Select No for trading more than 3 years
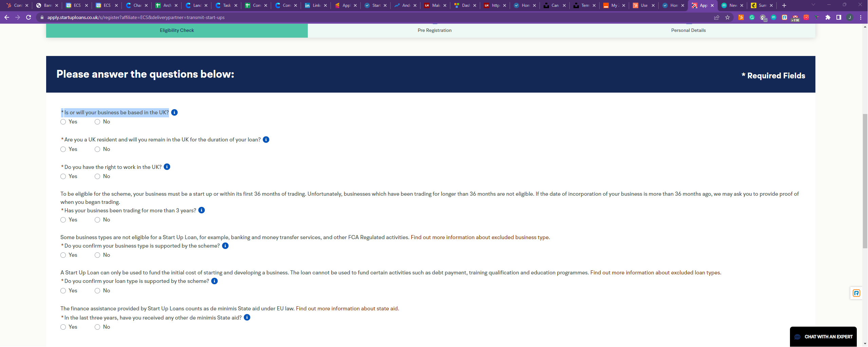This screenshot has height=347, width=868. (x=97, y=220)
